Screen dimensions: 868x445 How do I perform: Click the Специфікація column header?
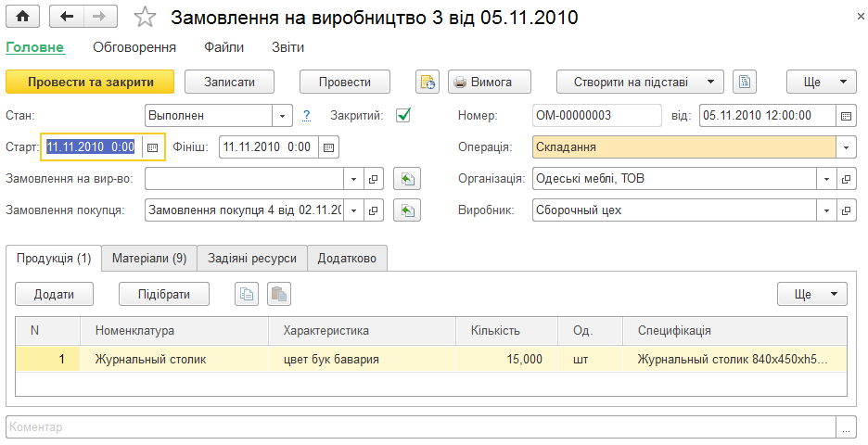click(x=734, y=331)
